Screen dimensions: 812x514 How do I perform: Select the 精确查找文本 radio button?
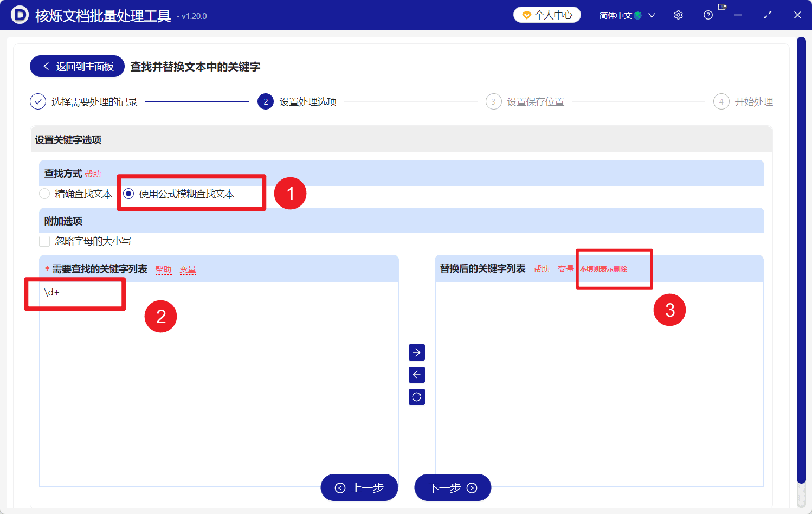coord(44,193)
